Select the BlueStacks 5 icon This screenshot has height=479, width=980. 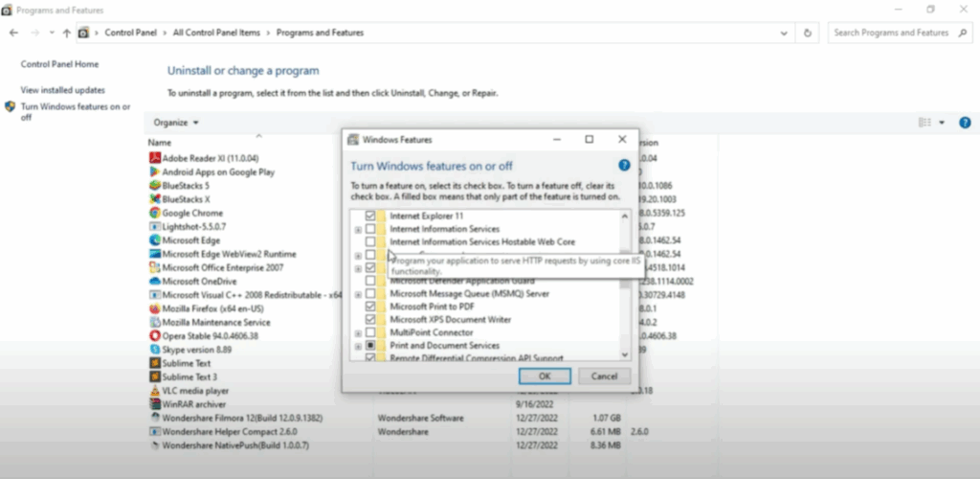click(x=154, y=186)
